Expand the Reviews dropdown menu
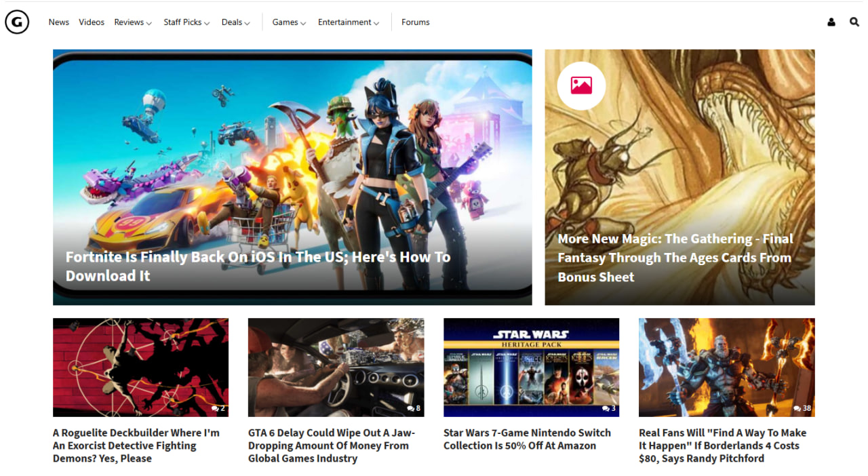The image size is (868, 476). point(133,22)
